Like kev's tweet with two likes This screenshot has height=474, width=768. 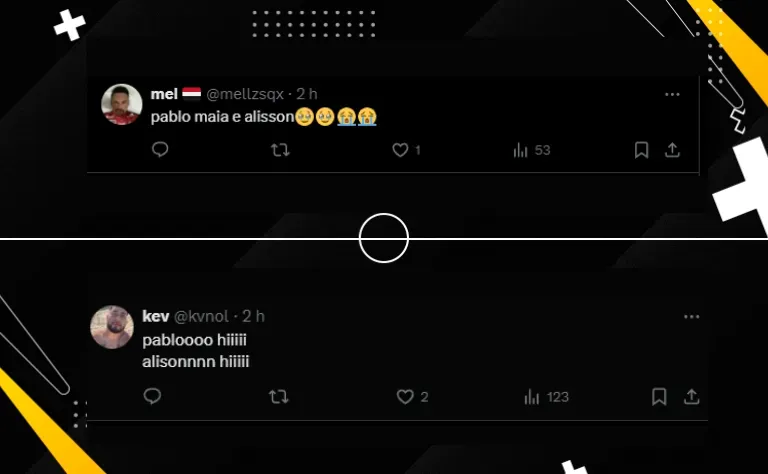point(412,397)
